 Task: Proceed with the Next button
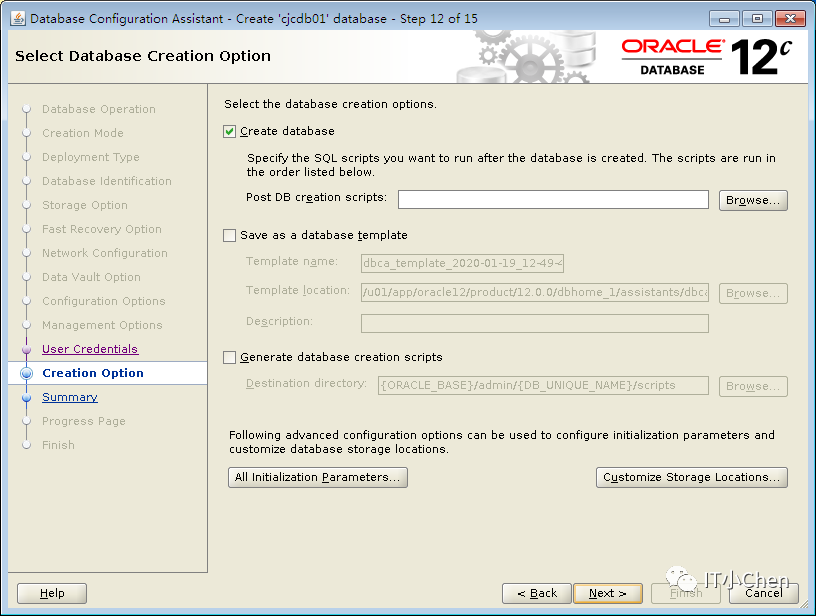[608, 593]
